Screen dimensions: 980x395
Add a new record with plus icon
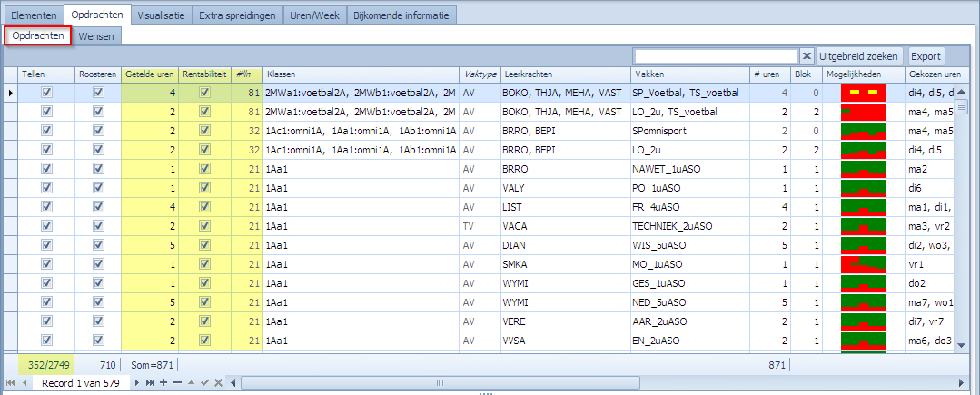[x=163, y=382]
